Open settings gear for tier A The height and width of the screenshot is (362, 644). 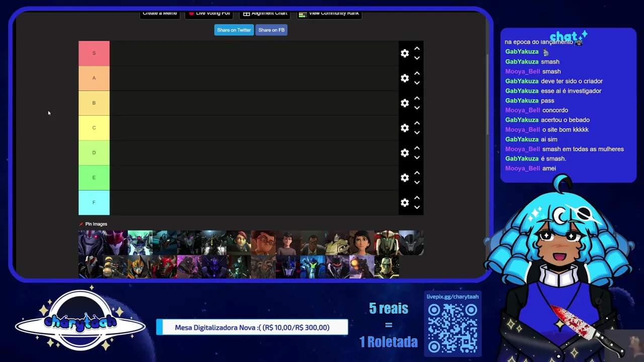tap(405, 78)
